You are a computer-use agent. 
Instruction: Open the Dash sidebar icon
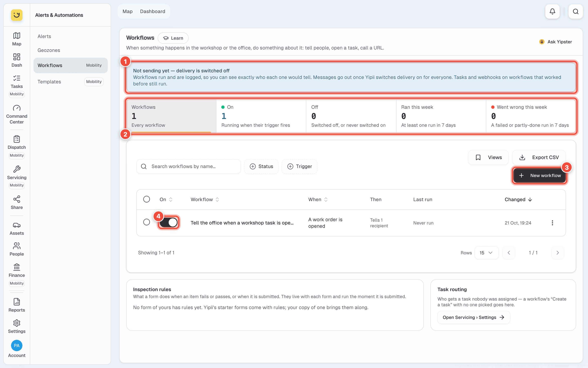tap(17, 60)
